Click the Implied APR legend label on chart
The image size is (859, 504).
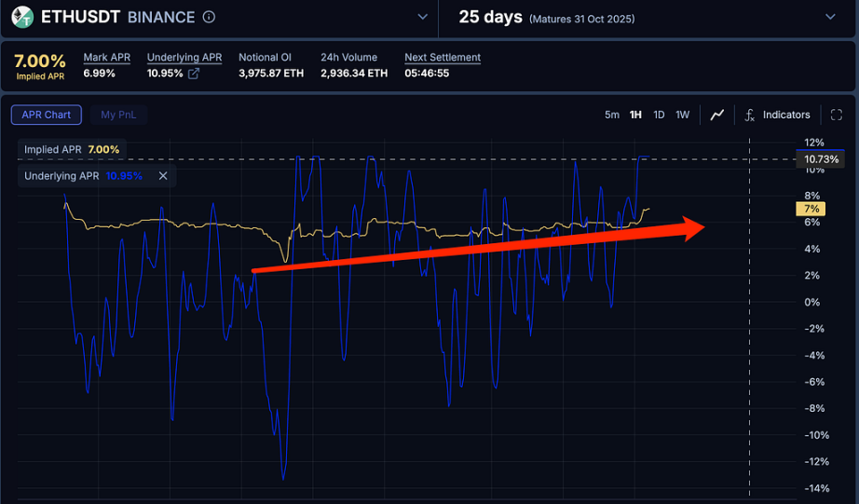pyautogui.click(x=53, y=149)
